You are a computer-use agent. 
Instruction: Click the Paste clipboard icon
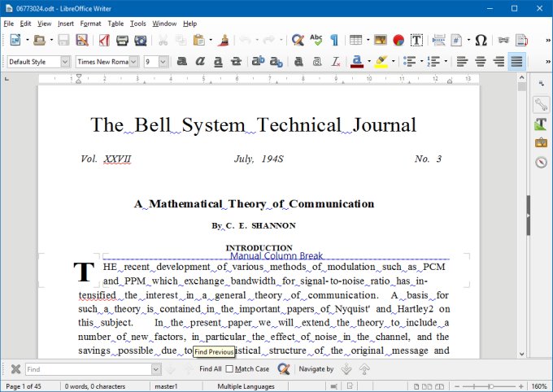tap(199, 40)
